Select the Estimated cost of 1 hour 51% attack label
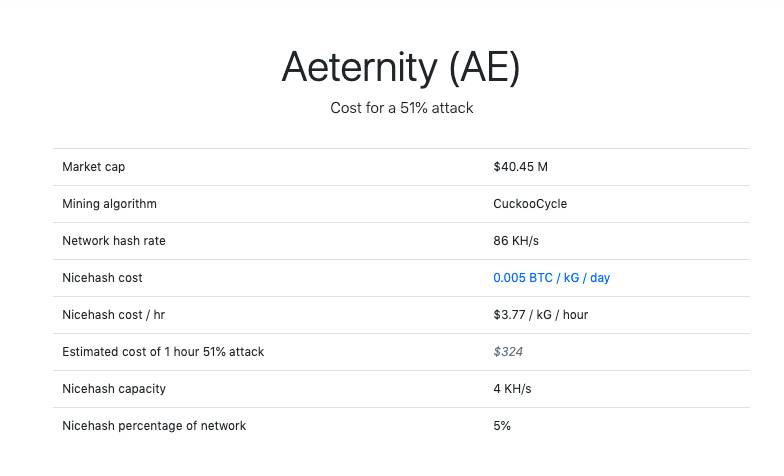 [163, 352]
